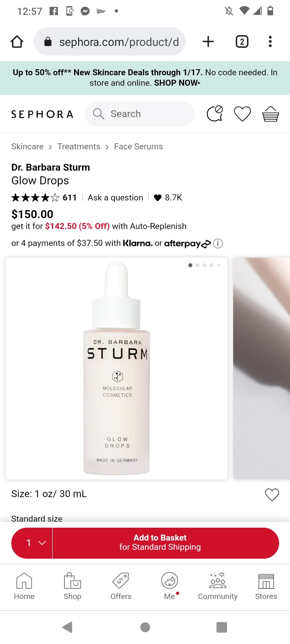This screenshot has height=644, width=290.
Task: Toggle the heart to love this size
Action: pyautogui.click(x=272, y=495)
